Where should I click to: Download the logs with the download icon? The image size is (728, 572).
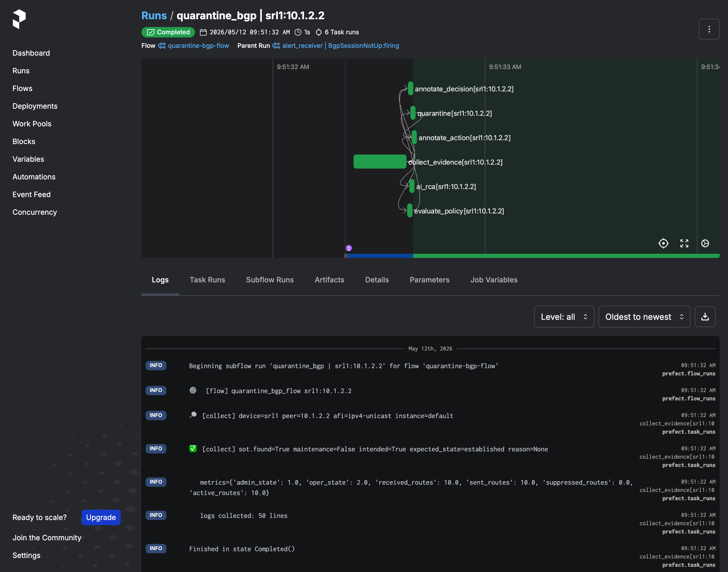pyautogui.click(x=705, y=317)
